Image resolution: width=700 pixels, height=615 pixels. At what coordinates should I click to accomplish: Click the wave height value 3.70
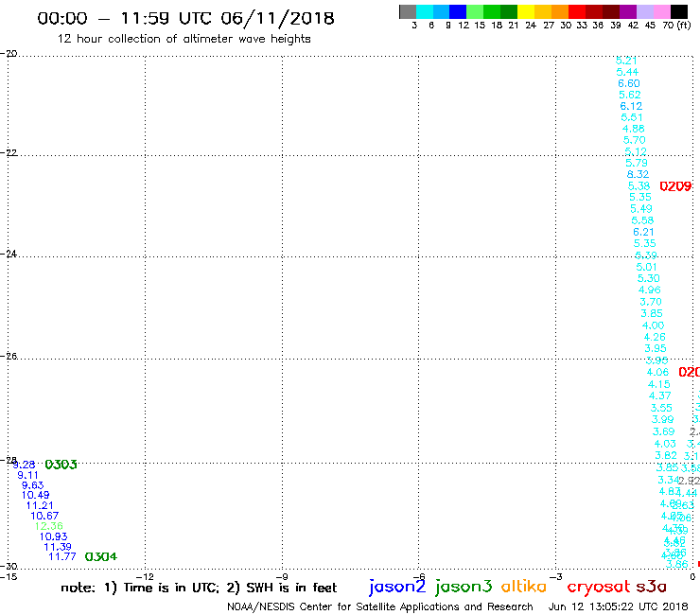pyautogui.click(x=651, y=302)
